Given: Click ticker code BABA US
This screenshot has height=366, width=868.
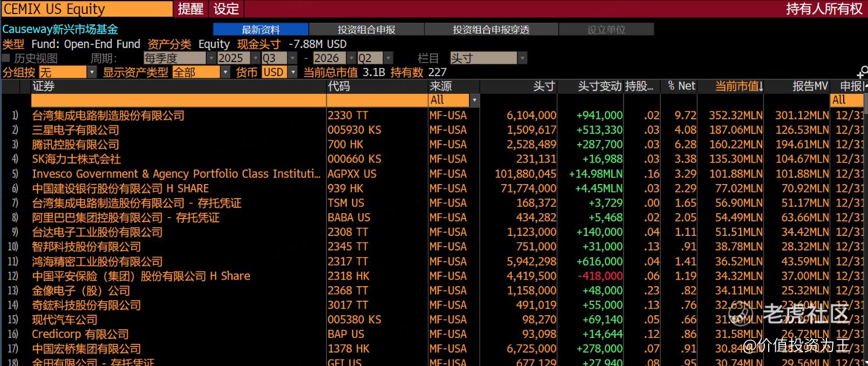Looking at the screenshot, I should pyautogui.click(x=349, y=217).
